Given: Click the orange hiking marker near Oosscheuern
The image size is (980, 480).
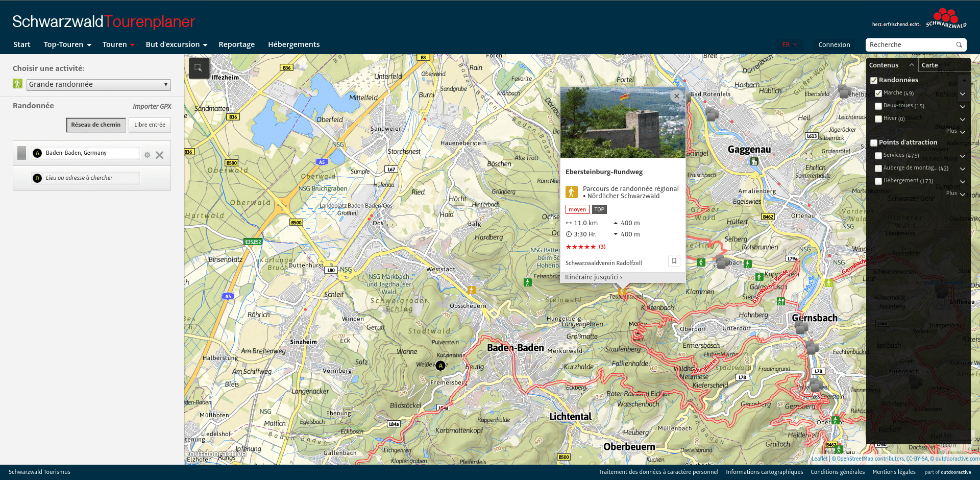Looking at the screenshot, I should pyautogui.click(x=472, y=290).
